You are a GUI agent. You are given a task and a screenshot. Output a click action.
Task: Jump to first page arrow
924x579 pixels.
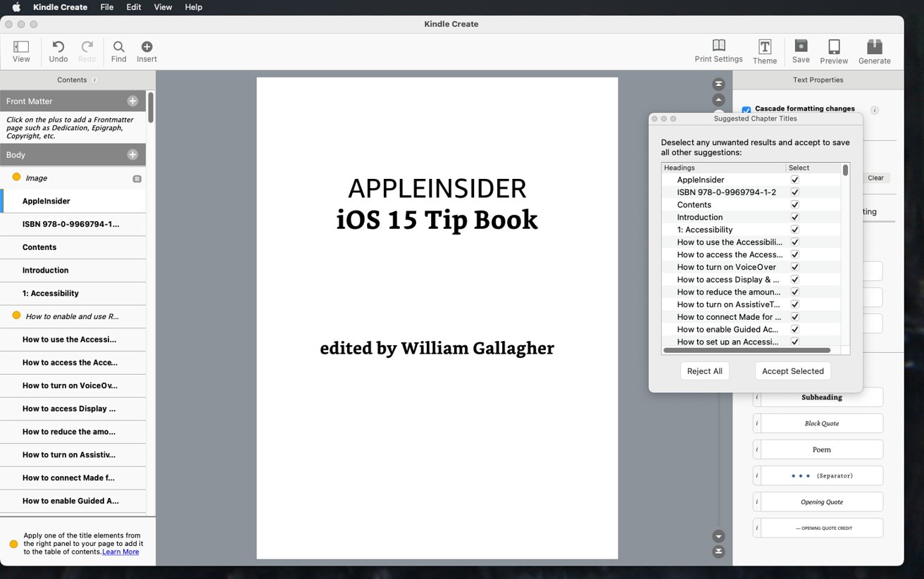point(718,84)
